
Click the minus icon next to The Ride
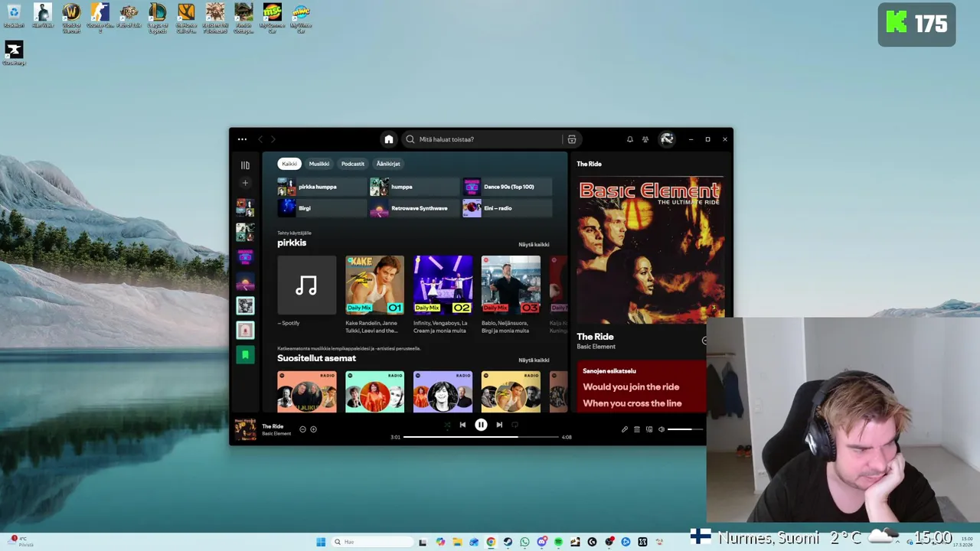click(x=302, y=429)
